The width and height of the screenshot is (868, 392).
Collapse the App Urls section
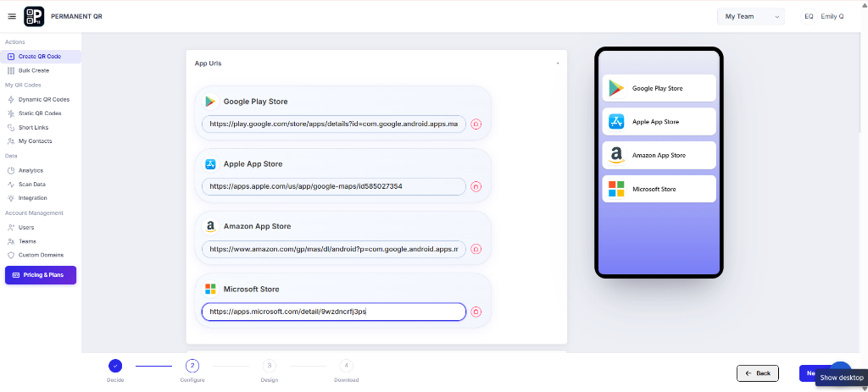(558, 63)
